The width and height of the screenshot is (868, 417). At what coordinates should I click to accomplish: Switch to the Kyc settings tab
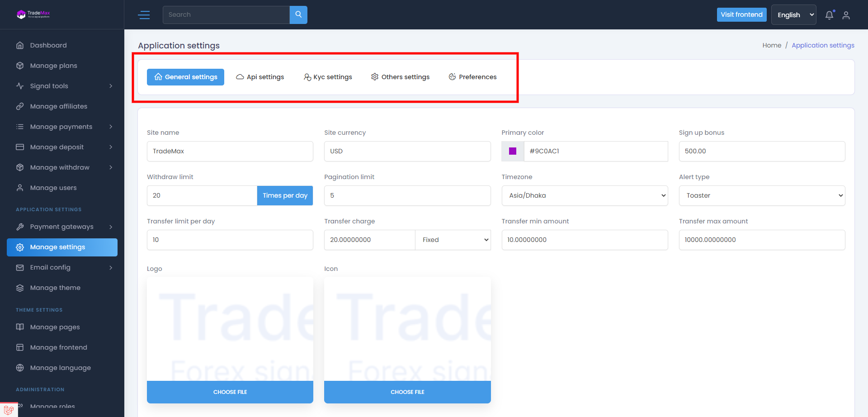click(328, 77)
